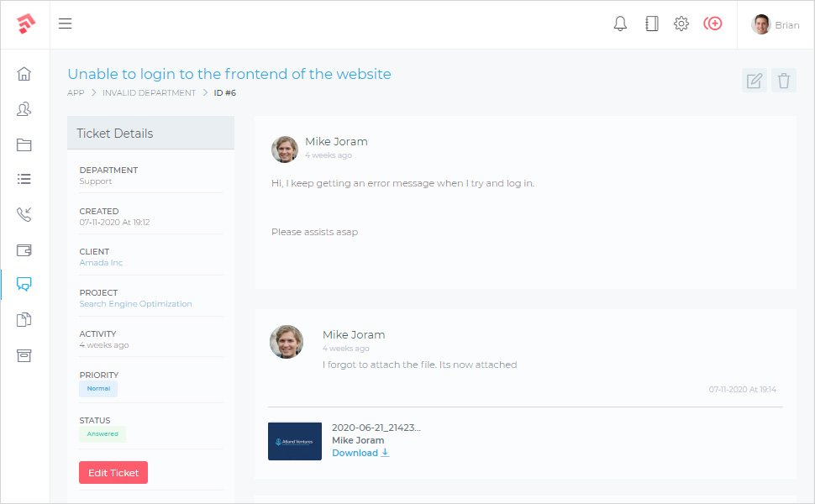Delete the ticket using the trash icon

tap(784, 81)
